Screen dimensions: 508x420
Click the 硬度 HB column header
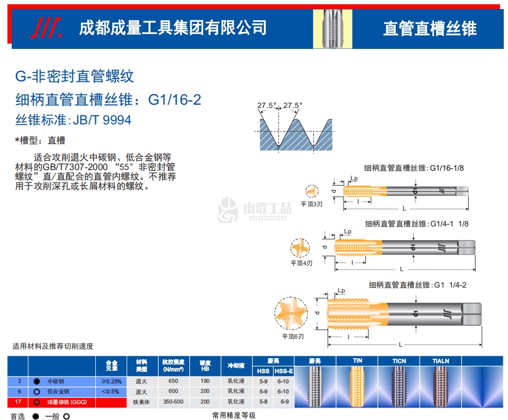click(205, 366)
